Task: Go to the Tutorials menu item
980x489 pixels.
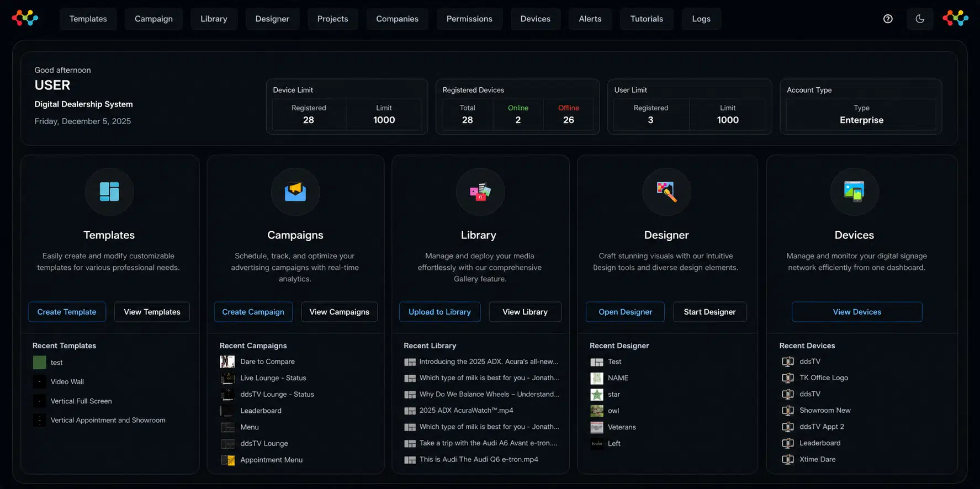Action: pos(647,19)
